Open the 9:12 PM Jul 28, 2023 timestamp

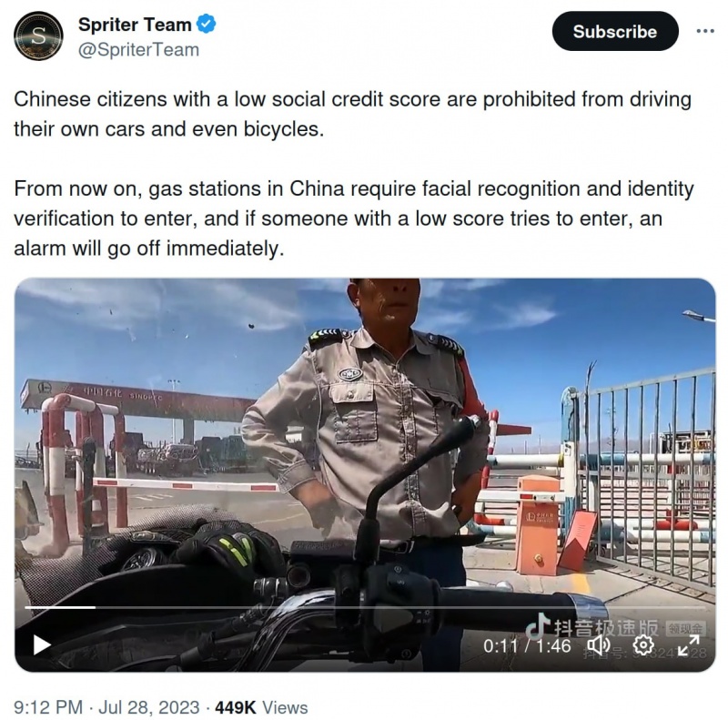pos(106,707)
